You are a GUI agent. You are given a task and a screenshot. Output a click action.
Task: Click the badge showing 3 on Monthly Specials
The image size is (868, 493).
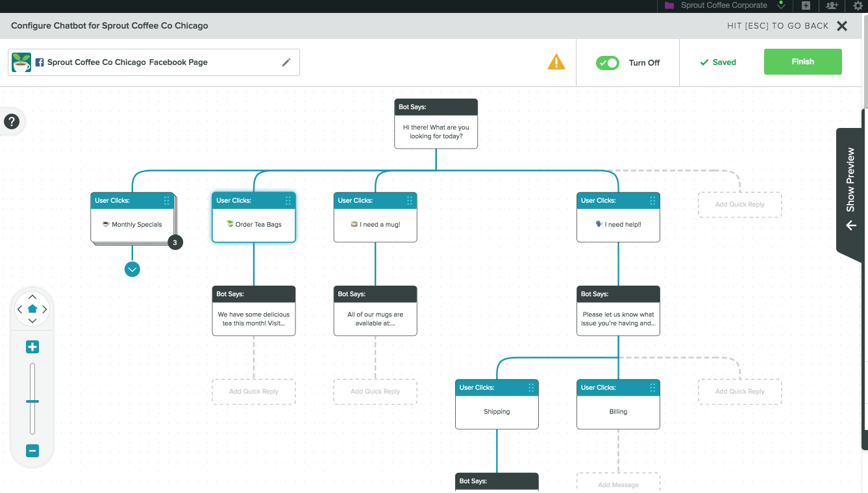pos(175,243)
